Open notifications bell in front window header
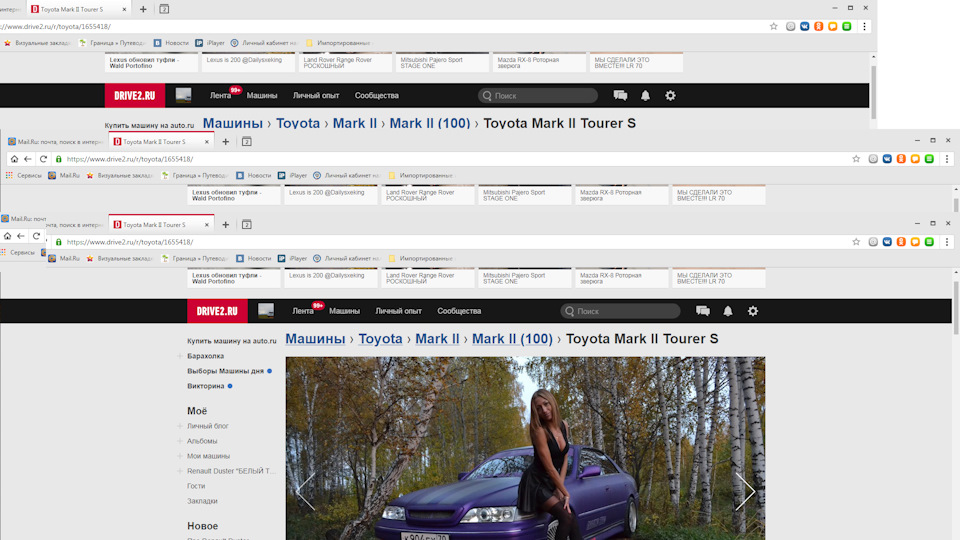This screenshot has width=960, height=540. (728, 311)
